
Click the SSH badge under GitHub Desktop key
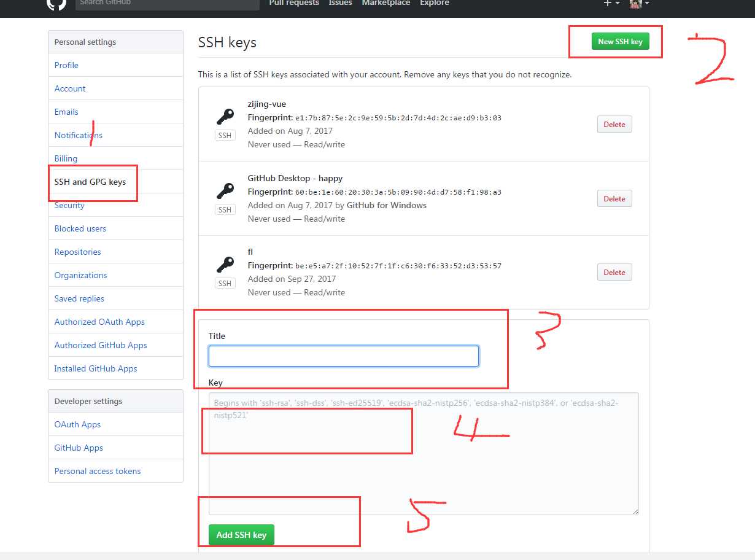pos(225,210)
